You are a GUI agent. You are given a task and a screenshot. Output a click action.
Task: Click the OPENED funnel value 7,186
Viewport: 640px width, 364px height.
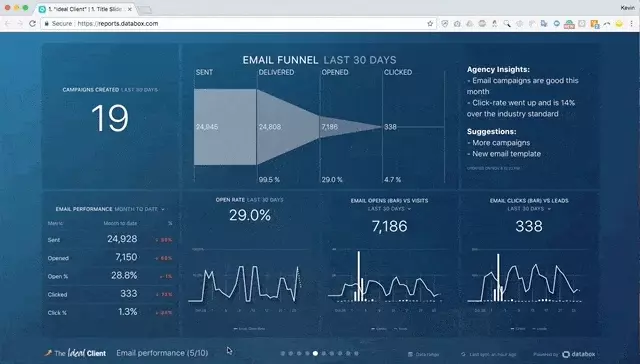[x=329, y=127]
